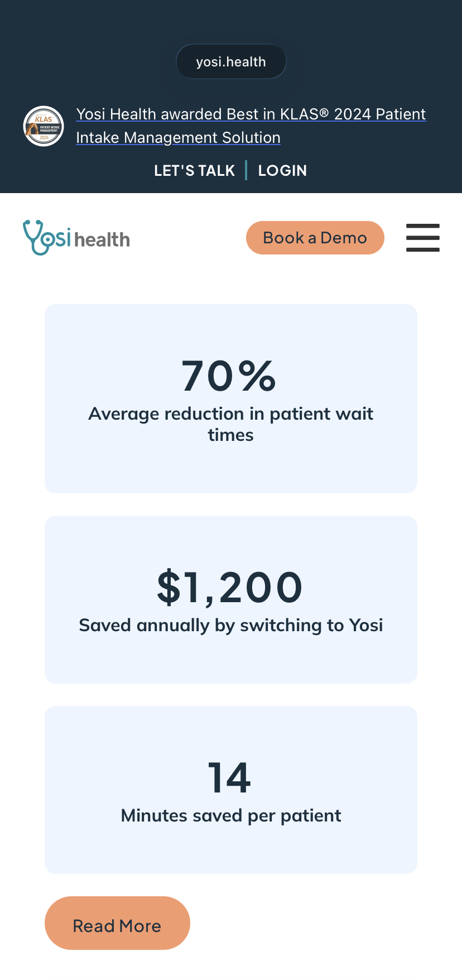Click 'Minutes saved per patient' caption
The image size is (462, 980).
pyautogui.click(x=231, y=816)
